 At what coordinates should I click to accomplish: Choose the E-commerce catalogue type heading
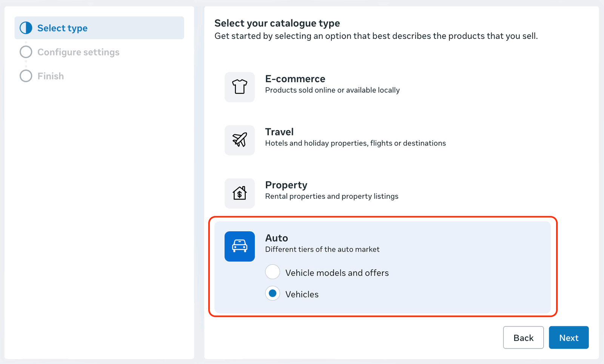pyautogui.click(x=295, y=79)
